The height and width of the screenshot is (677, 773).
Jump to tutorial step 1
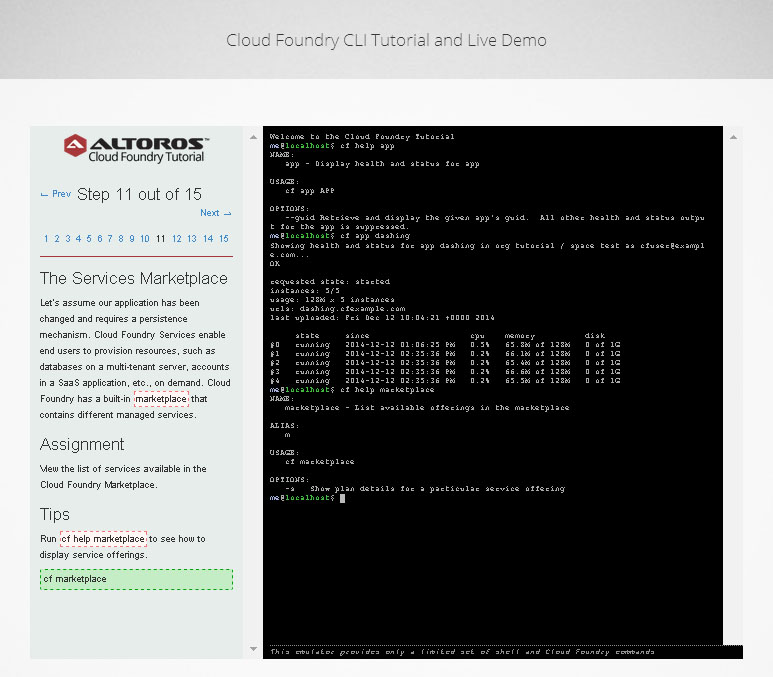point(46,239)
